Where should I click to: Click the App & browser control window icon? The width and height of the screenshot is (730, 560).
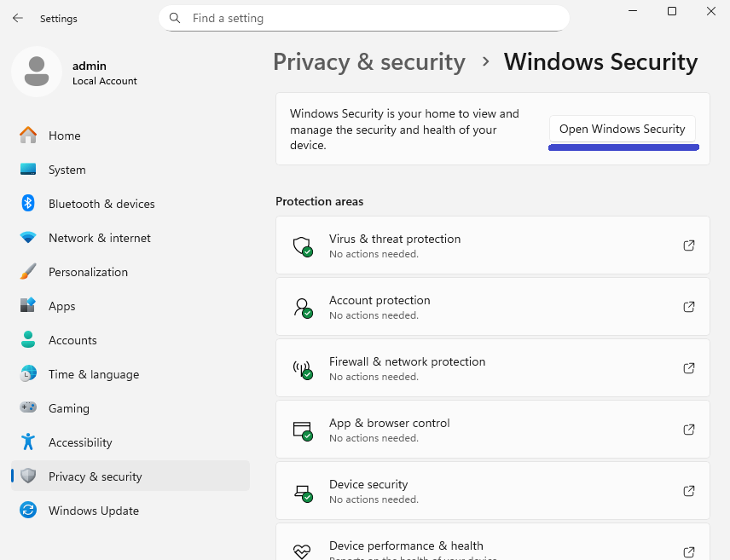pos(302,430)
